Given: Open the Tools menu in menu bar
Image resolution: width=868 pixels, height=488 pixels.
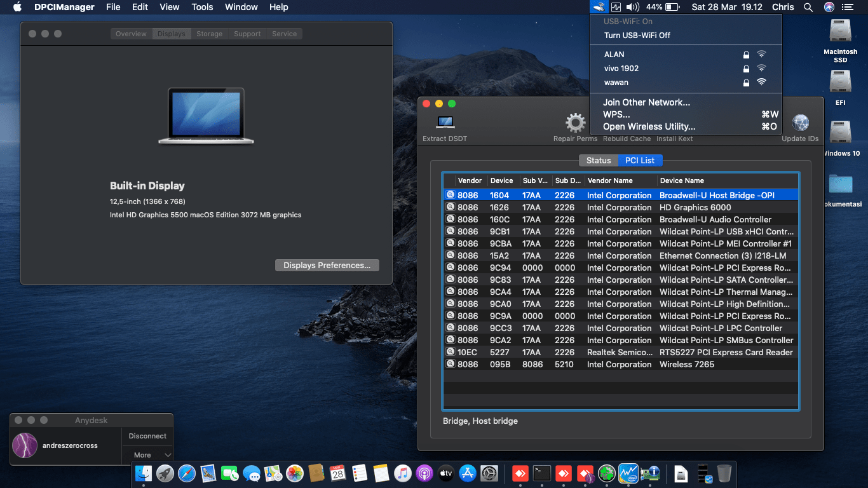Looking at the screenshot, I should (x=202, y=7).
